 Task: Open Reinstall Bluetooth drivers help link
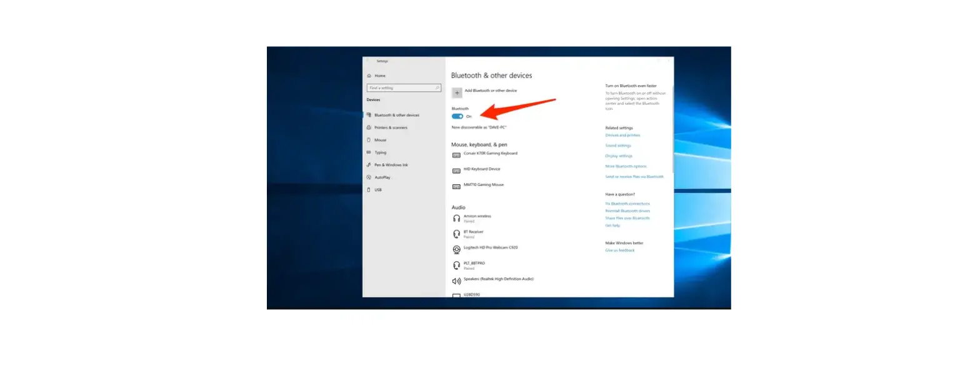(627, 211)
